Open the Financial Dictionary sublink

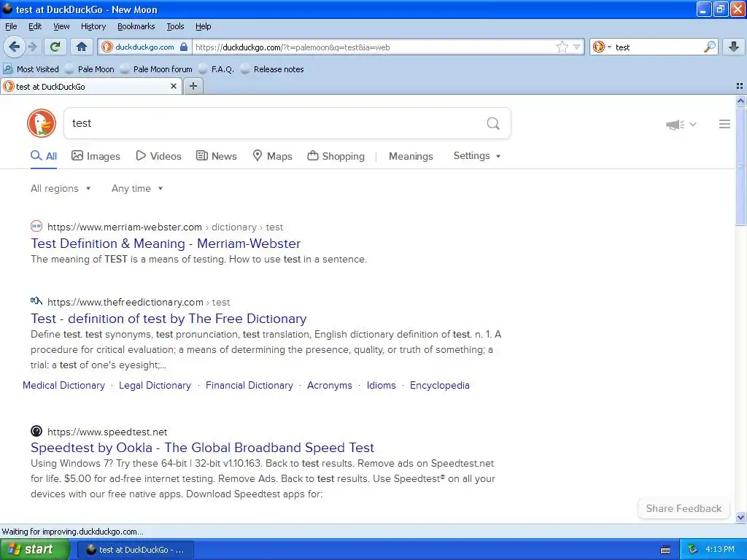point(249,385)
